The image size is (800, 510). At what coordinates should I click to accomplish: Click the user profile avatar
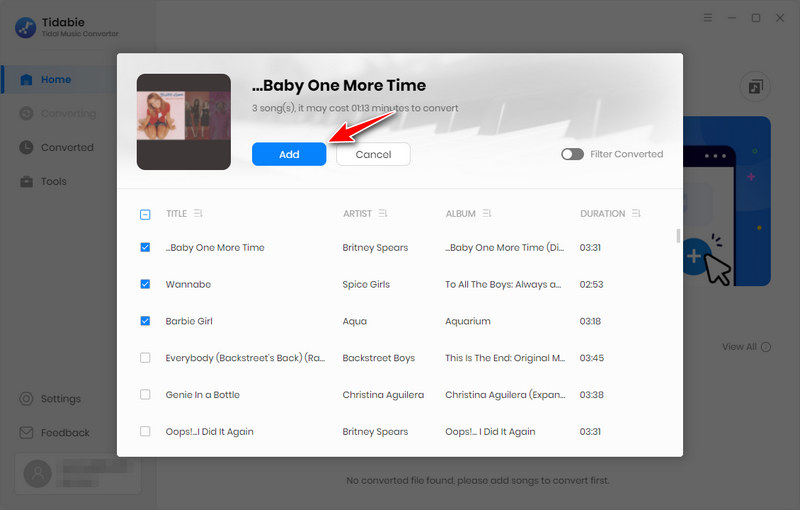pos(38,474)
